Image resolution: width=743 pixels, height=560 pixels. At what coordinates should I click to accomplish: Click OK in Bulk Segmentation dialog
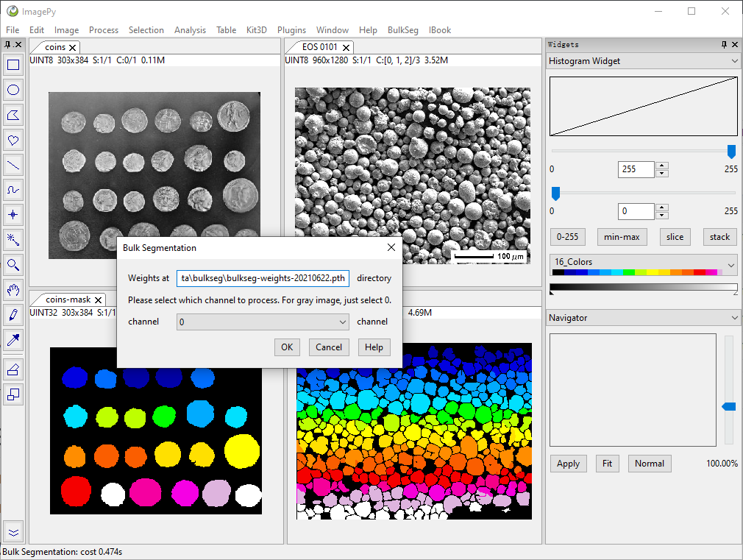point(287,347)
